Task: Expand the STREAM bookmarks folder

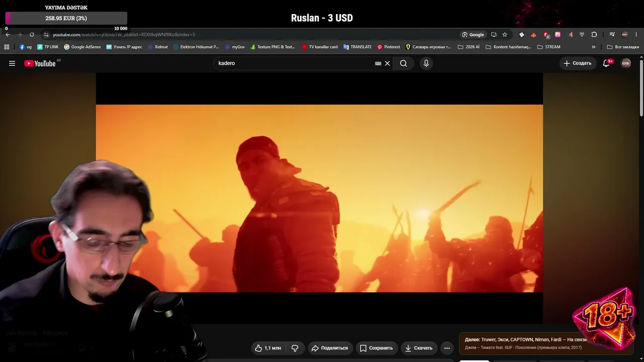Action: click(x=549, y=47)
